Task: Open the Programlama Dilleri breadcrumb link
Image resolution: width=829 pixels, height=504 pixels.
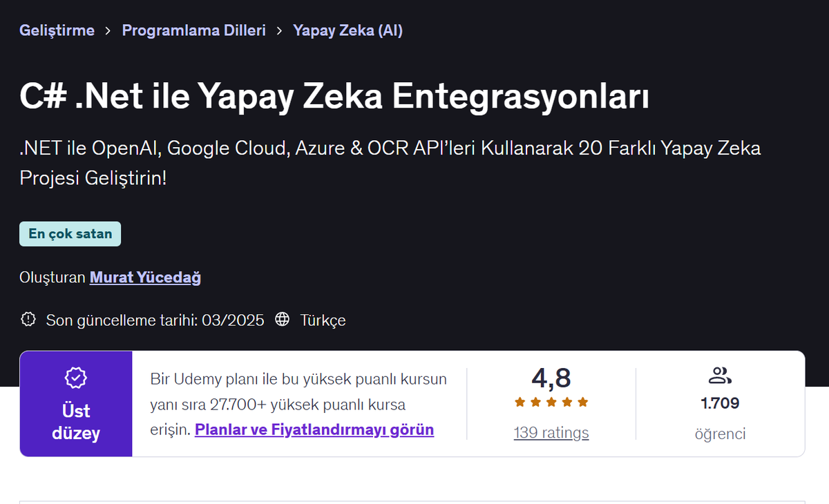Action: point(193,30)
